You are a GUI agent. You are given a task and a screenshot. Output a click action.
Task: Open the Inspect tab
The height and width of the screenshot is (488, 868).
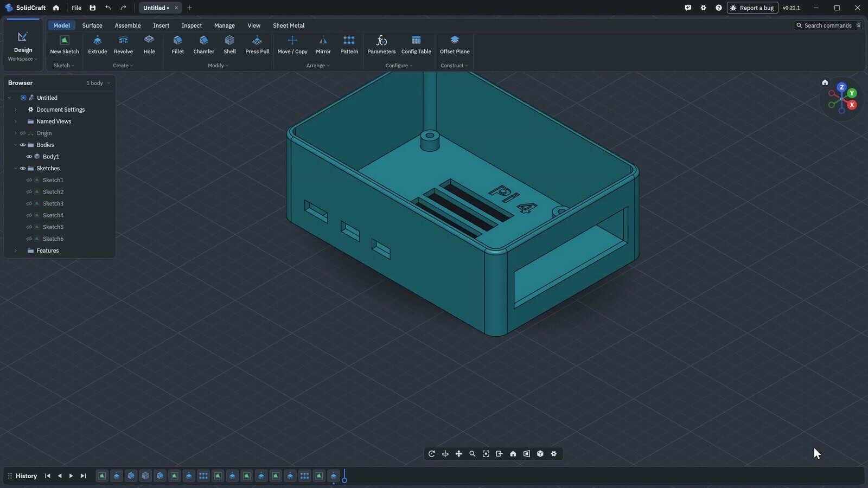tap(192, 25)
